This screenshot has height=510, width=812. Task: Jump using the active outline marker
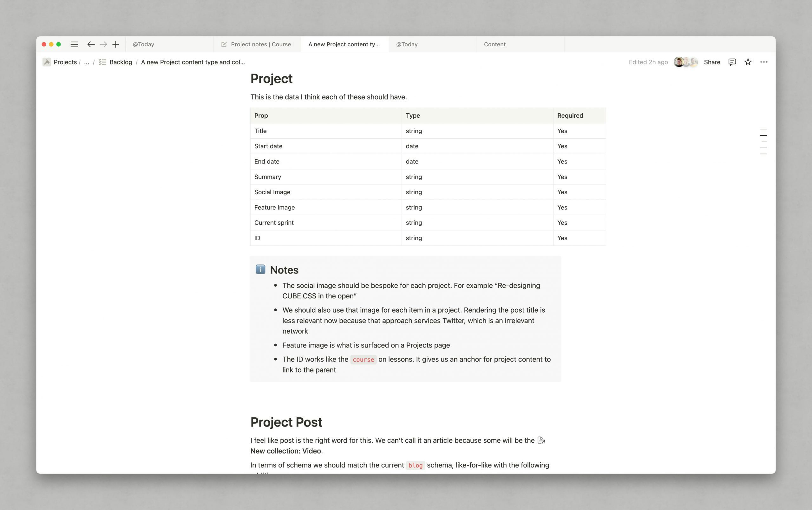[763, 135]
